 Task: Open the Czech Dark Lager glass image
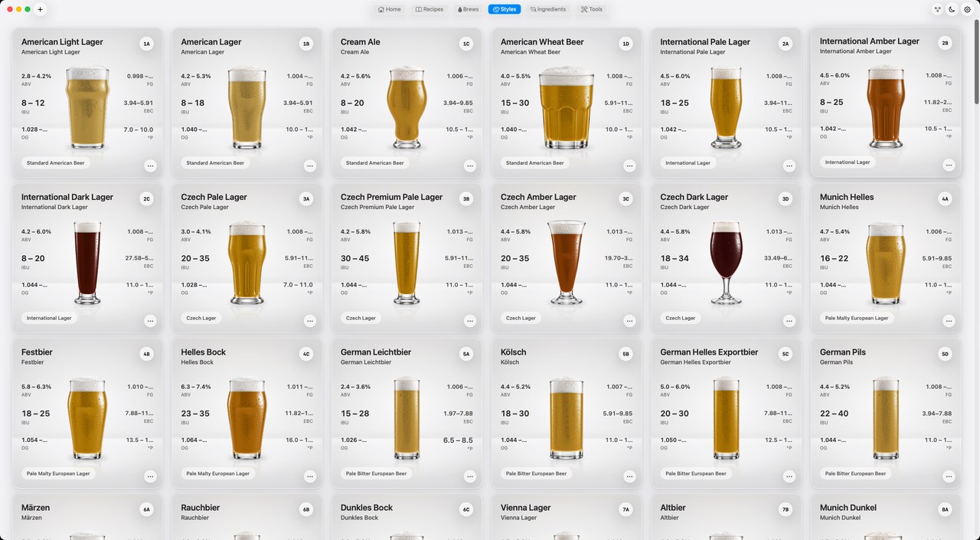726,263
